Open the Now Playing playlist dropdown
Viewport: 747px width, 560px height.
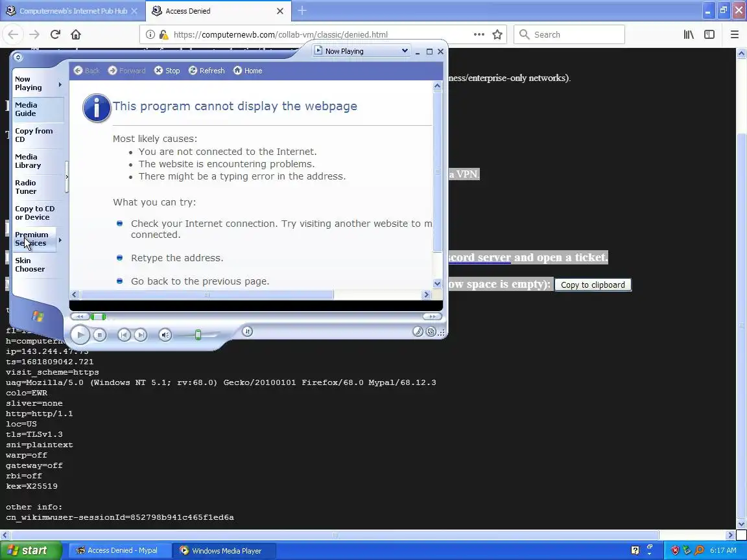point(405,51)
